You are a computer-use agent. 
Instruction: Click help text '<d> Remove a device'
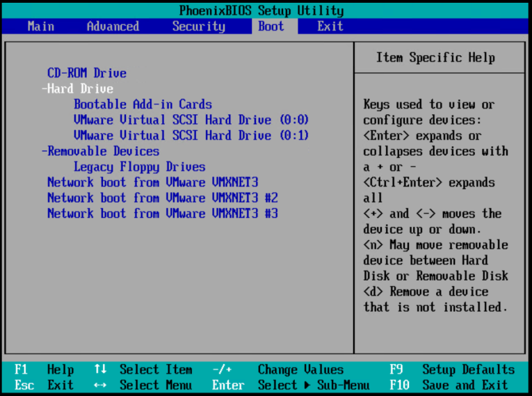[426, 292]
